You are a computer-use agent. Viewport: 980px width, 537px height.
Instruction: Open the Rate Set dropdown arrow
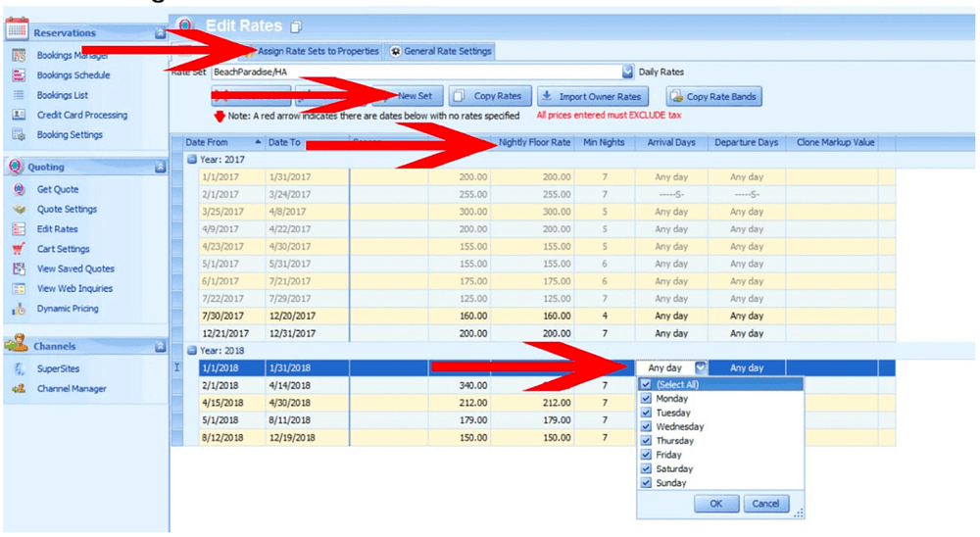(627, 72)
